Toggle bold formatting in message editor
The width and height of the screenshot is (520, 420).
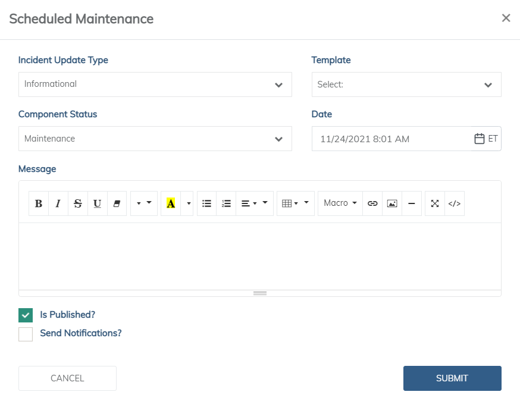tap(39, 203)
